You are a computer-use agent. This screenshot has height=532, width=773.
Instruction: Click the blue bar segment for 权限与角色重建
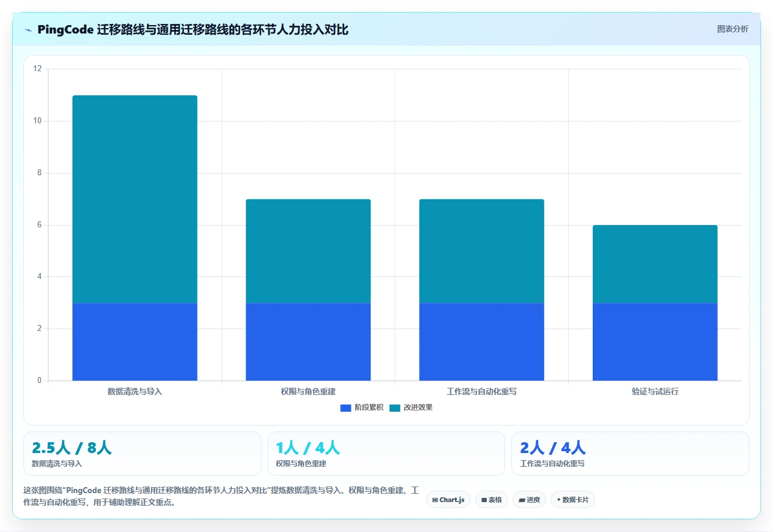click(x=308, y=342)
